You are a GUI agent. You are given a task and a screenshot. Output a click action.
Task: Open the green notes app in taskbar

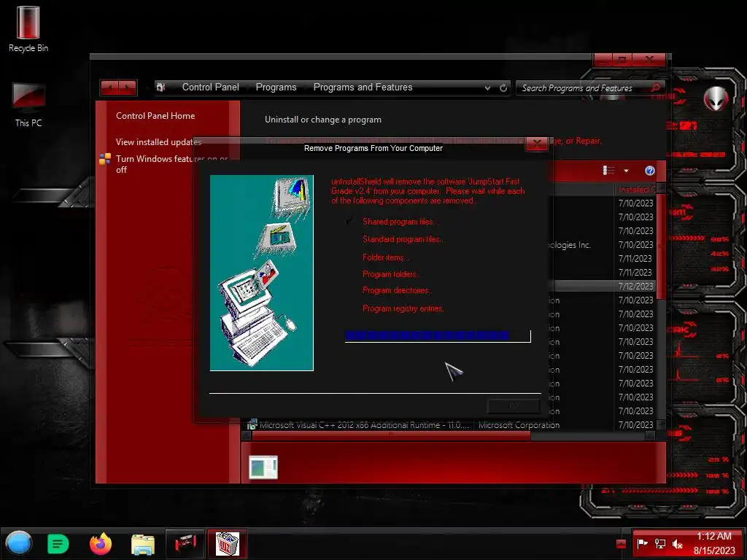[58, 544]
